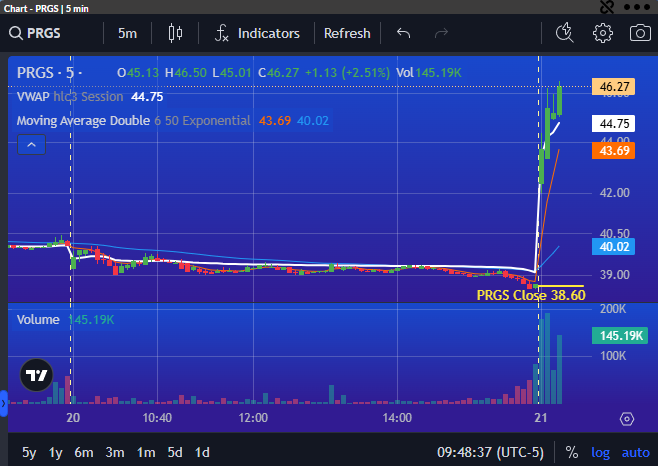Toggle log scale mode
This screenshot has height=466, width=658.
(x=600, y=453)
